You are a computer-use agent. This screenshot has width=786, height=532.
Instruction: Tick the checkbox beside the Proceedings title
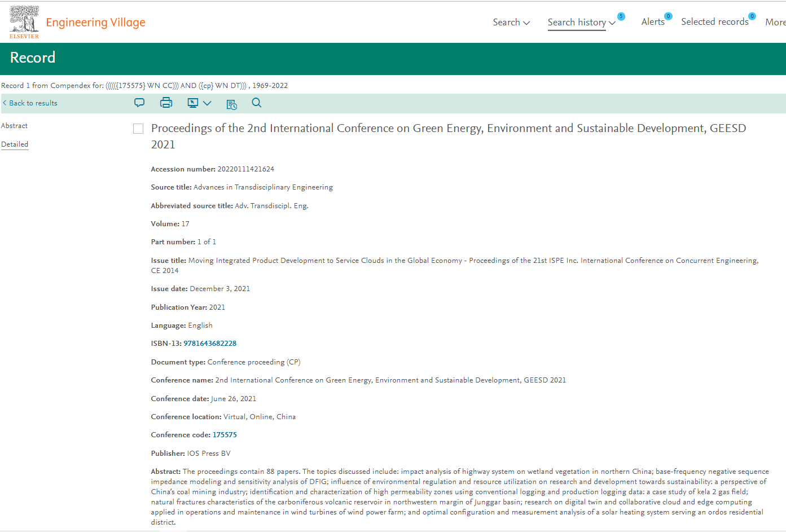click(138, 129)
